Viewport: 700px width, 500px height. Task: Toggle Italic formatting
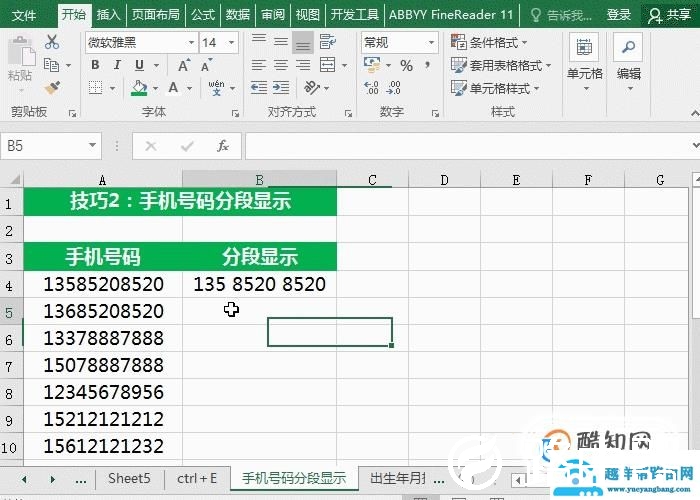tap(117, 65)
